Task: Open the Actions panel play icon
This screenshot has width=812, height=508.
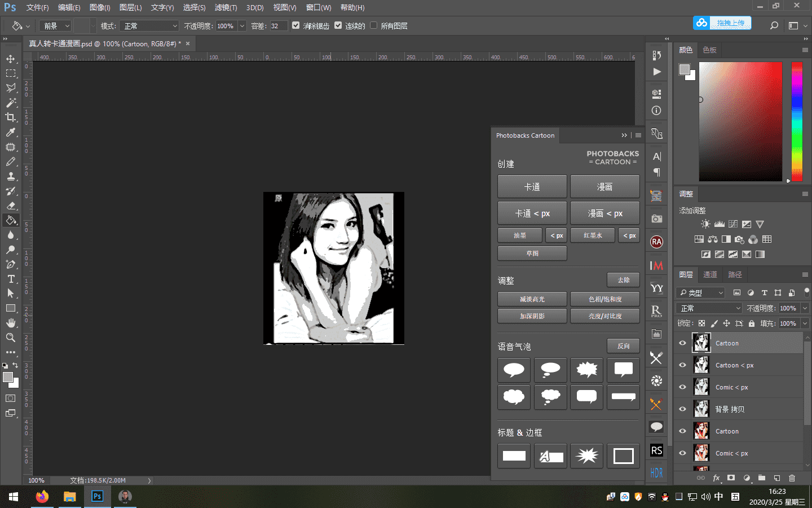Action: click(656, 72)
